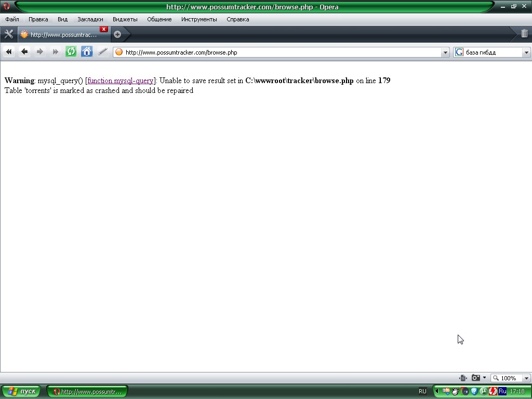Go to the Home page icon

click(x=87, y=52)
